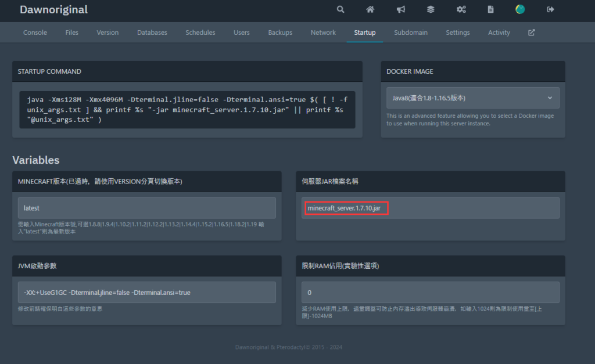Image resolution: width=595 pixels, height=364 pixels.
Task: Go to the Subdomain tab
Action: pos(410,33)
